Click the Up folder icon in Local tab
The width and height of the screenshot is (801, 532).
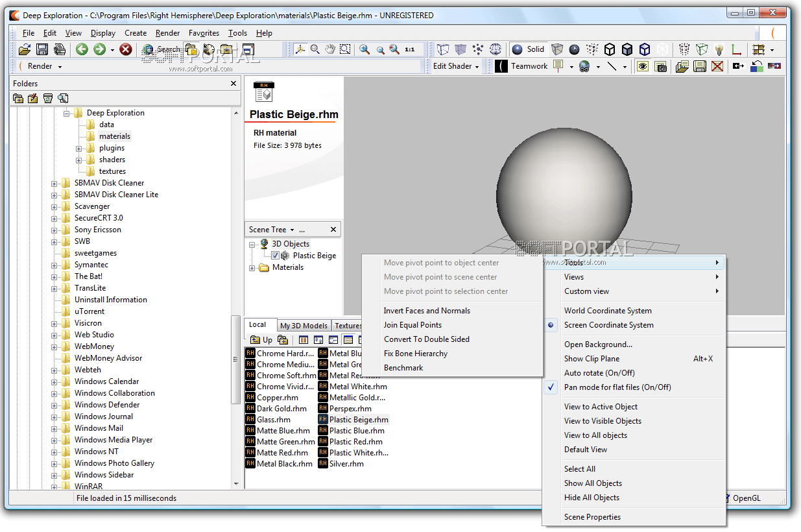coord(261,340)
